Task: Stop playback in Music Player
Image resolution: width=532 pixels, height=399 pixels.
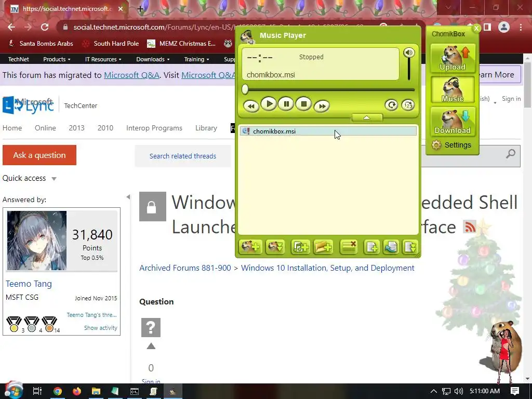Action: coord(303,104)
